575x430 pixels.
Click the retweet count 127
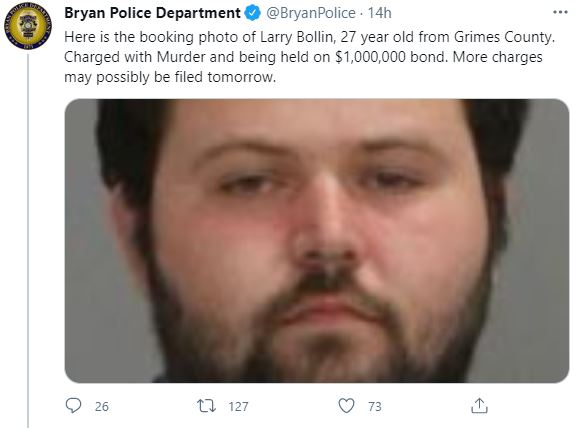(x=238, y=406)
